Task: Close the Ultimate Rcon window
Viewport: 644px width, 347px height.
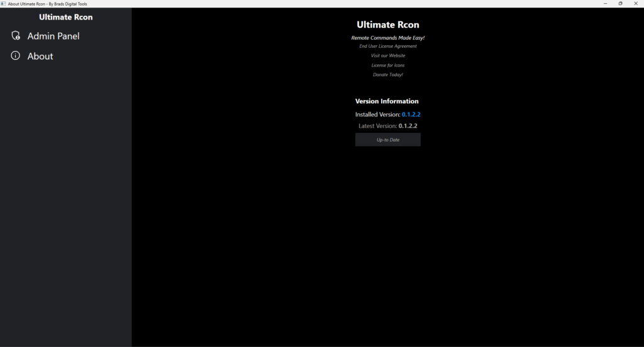Action: pyautogui.click(x=636, y=4)
